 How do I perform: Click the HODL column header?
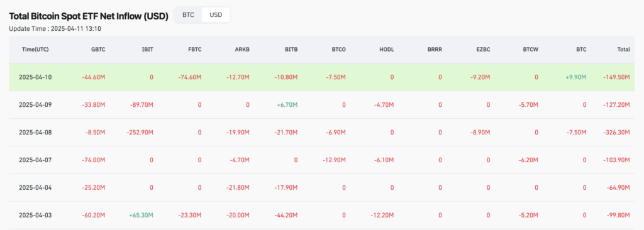tap(387, 49)
